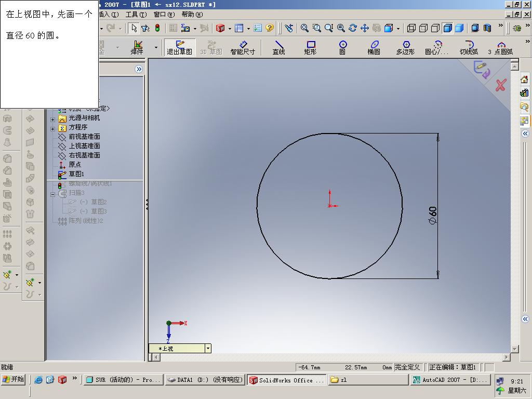The width and height of the screenshot is (532, 399).
Task: Toggle Shaded With Edges display style
Action: point(448,28)
